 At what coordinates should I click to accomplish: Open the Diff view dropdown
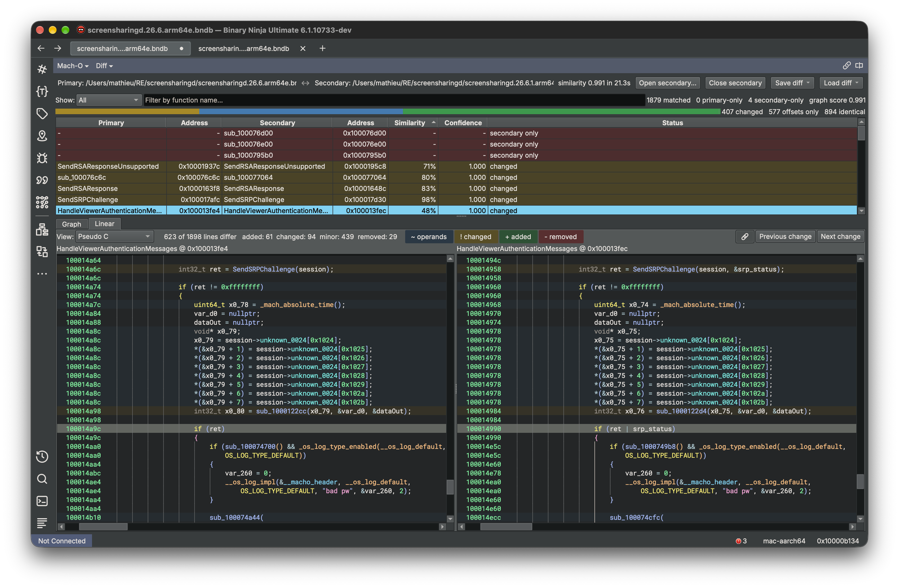click(104, 66)
